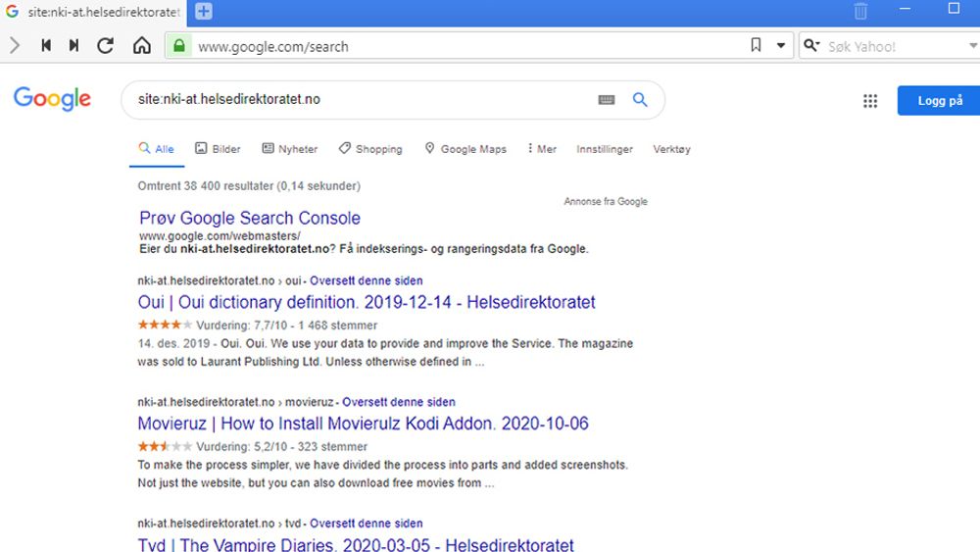
Task: Click the Annonse fra Google label
Action: point(606,201)
